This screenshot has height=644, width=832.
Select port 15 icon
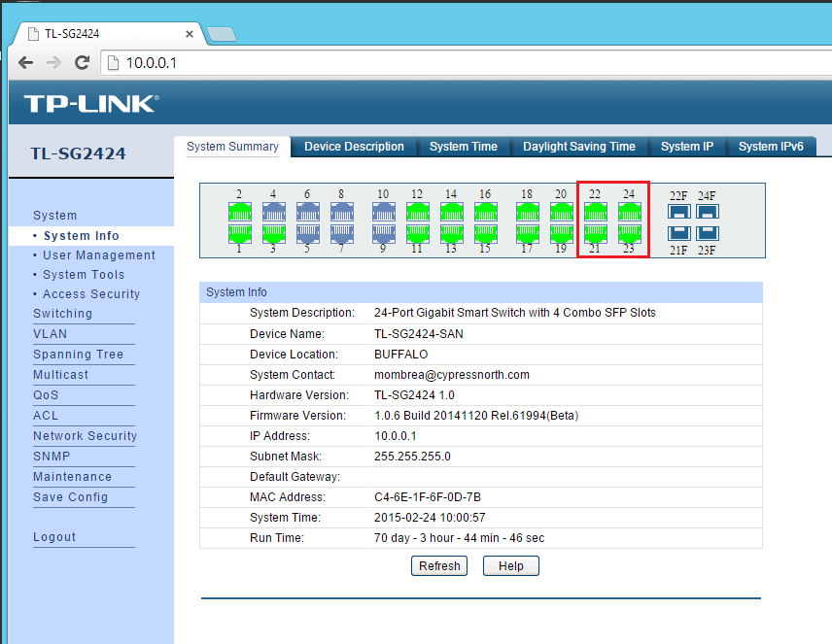[486, 233]
